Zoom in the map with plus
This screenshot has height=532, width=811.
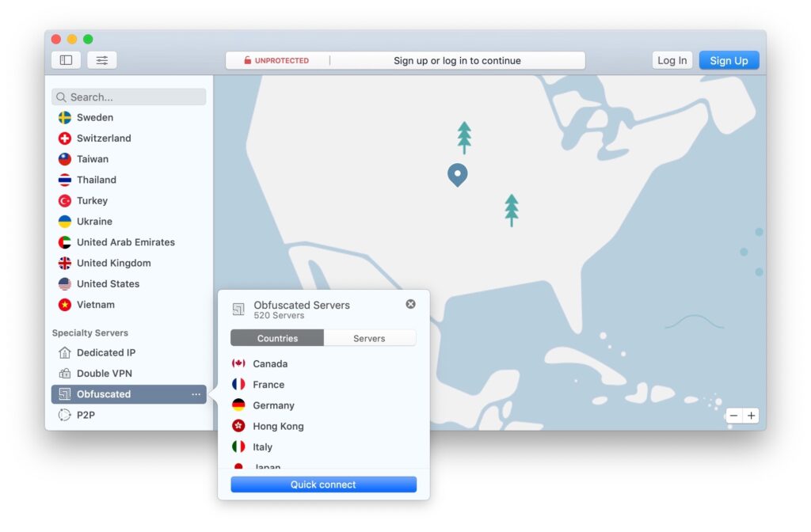tap(751, 416)
